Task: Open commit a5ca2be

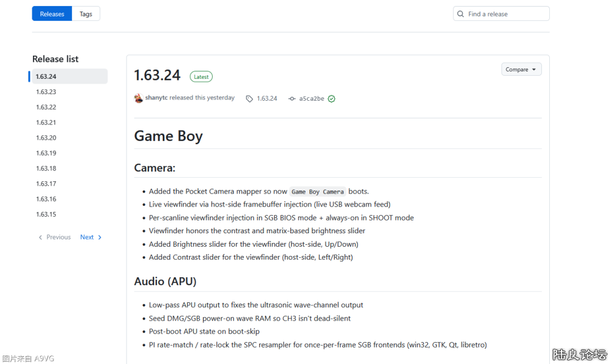Action: coord(312,98)
